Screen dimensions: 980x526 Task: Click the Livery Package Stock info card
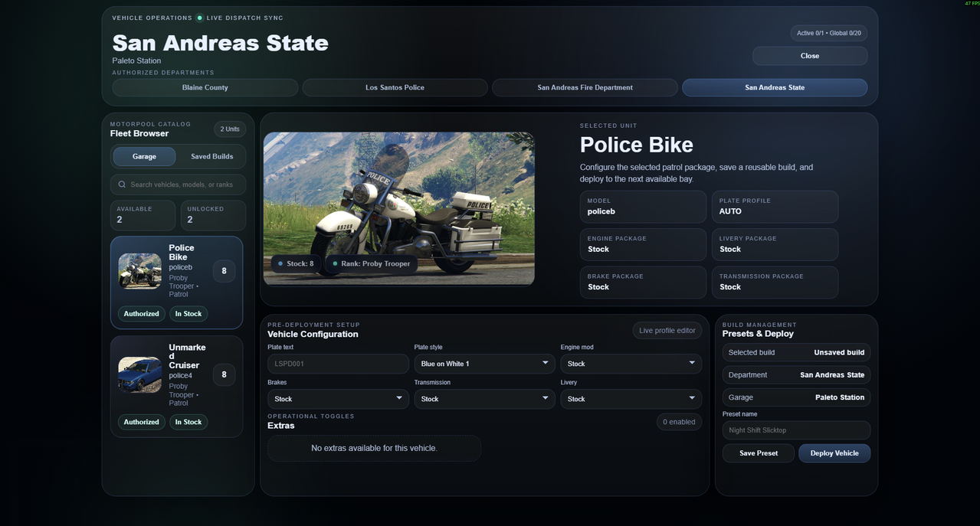point(775,244)
